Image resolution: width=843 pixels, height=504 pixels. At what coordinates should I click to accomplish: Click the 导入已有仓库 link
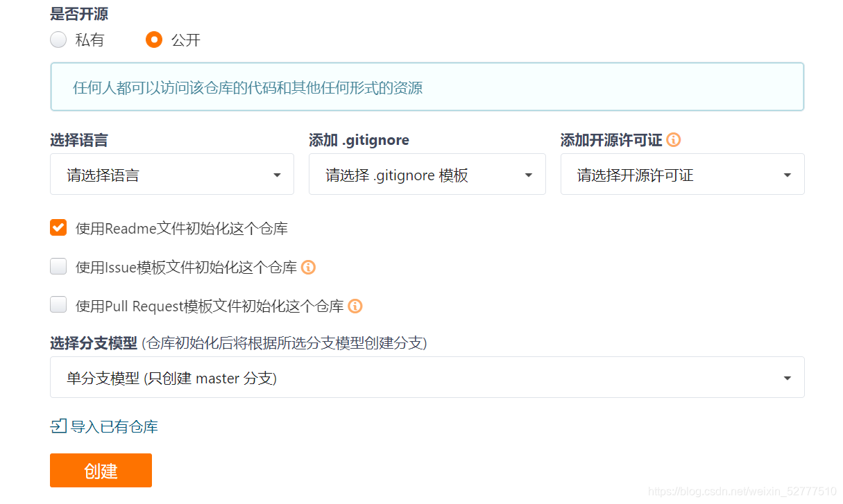tap(114, 426)
